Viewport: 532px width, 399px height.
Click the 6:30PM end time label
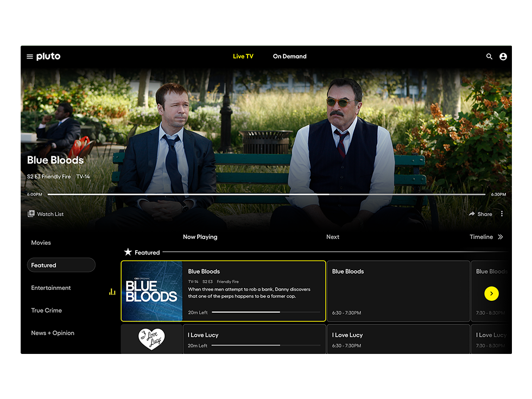pyautogui.click(x=498, y=194)
